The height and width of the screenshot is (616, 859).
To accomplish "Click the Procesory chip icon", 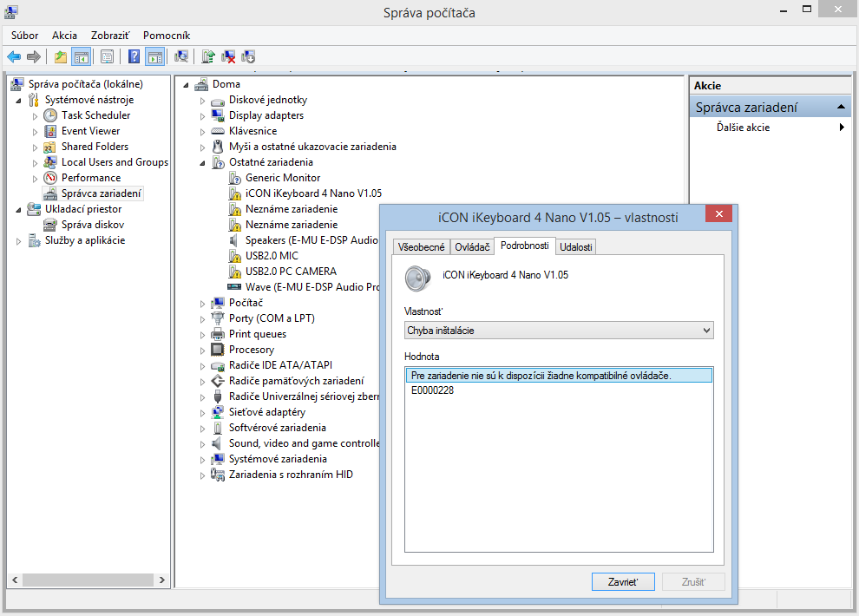I will pyautogui.click(x=218, y=350).
